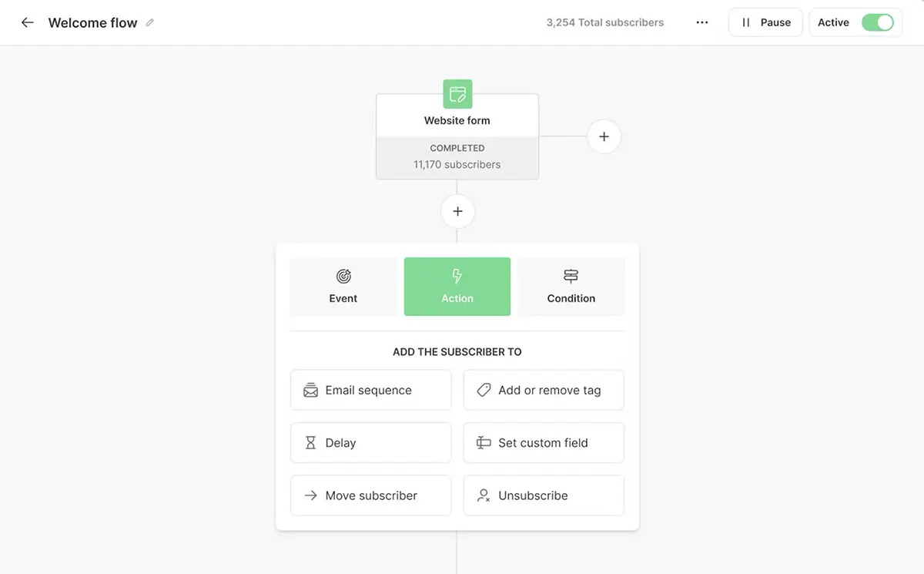Open the three-dot options menu
Image resolution: width=924 pixels, height=574 pixels.
click(701, 22)
